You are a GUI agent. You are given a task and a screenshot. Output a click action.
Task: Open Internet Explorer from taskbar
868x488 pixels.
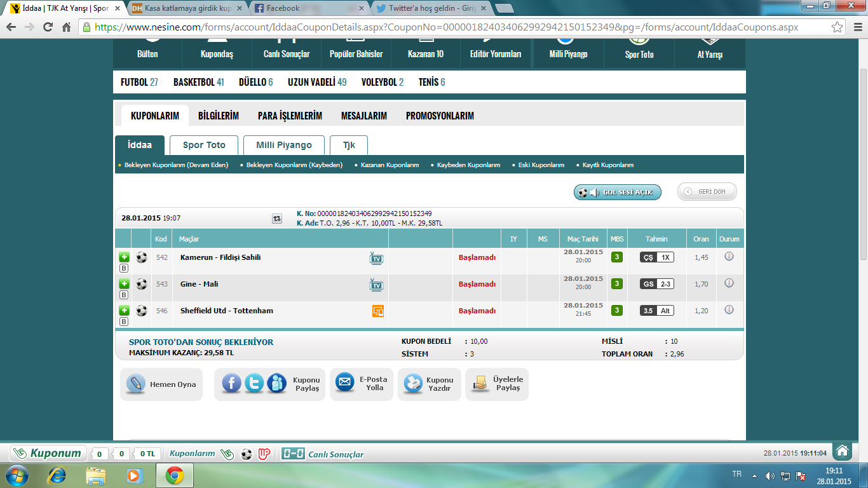pos(57,475)
